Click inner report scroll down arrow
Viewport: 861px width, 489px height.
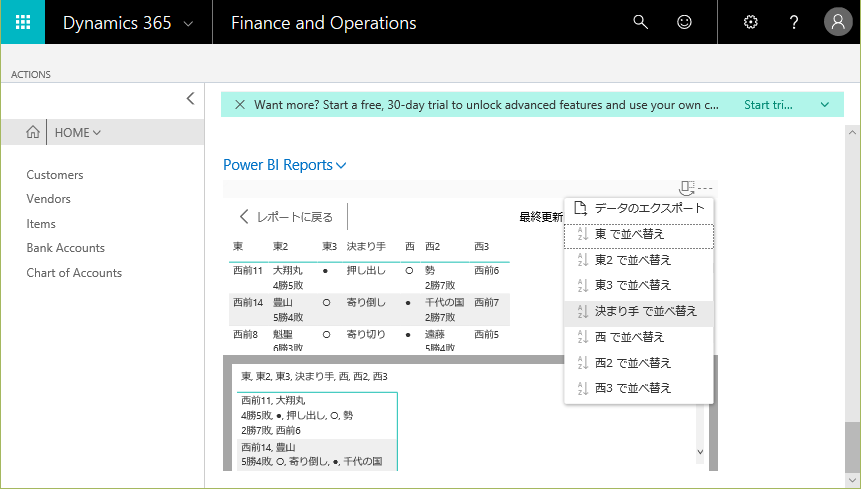700,452
